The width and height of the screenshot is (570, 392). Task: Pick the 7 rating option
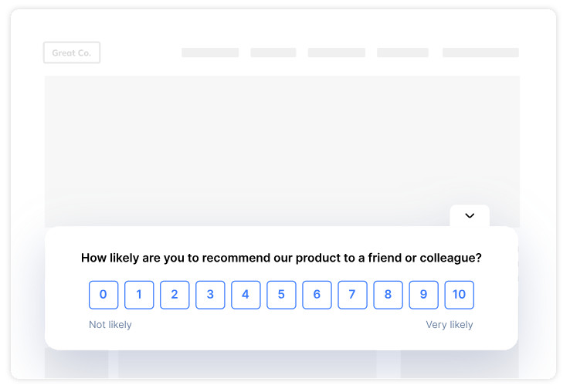tap(352, 295)
